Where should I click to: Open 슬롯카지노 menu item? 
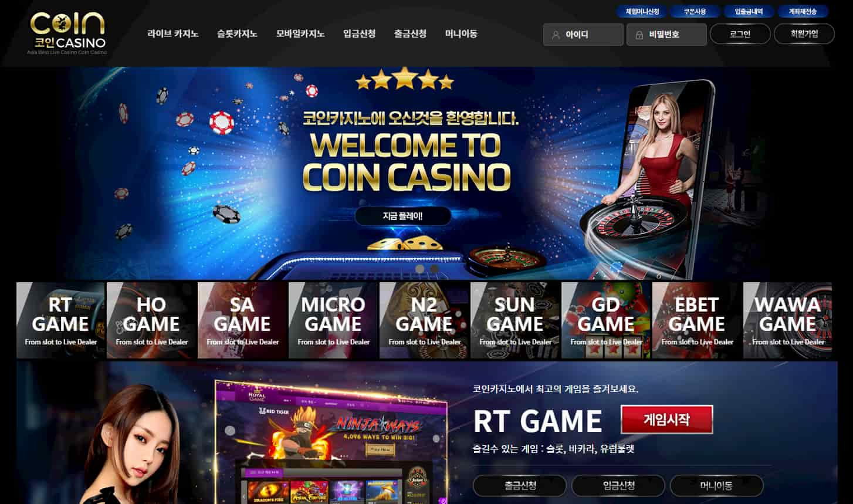[x=237, y=34]
